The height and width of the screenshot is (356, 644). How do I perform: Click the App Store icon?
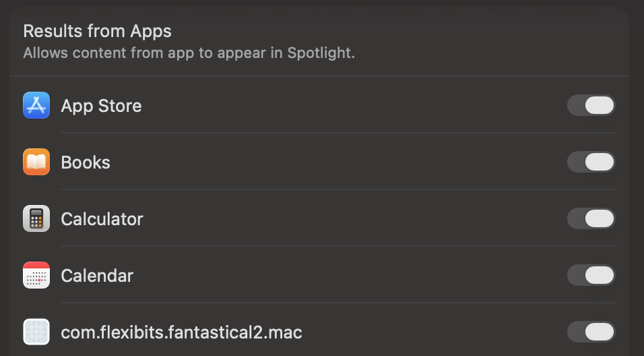pos(36,106)
